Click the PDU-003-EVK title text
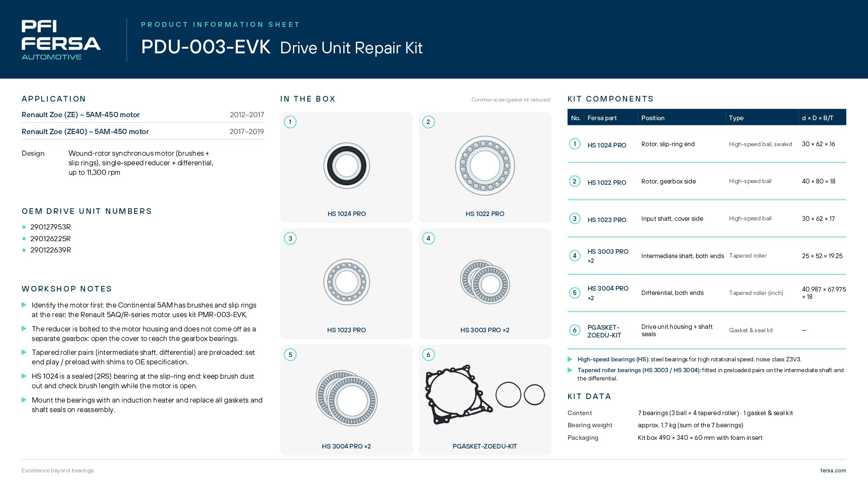The width and height of the screenshot is (868, 488). point(206,47)
